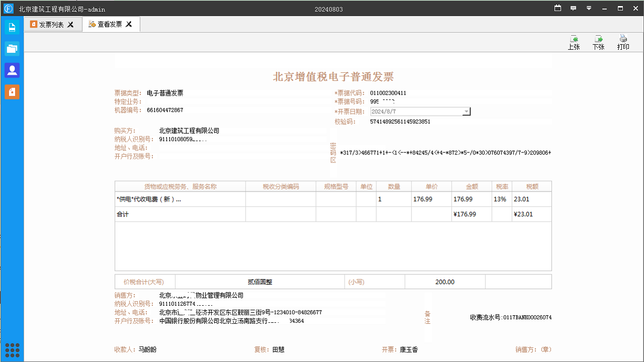Click the 金额 column header
Screen dimensions: 644x362
click(472, 187)
